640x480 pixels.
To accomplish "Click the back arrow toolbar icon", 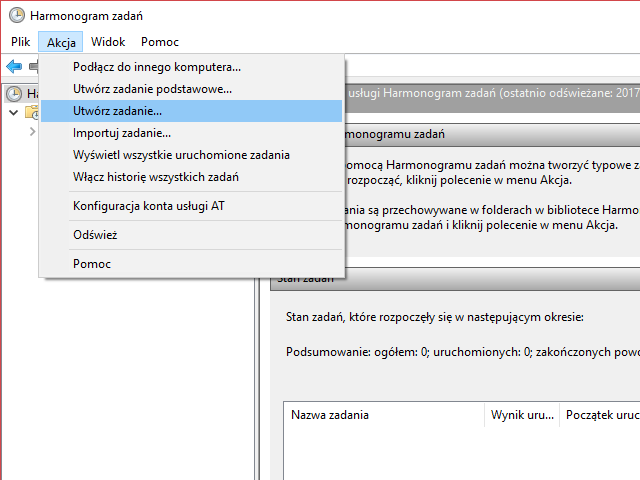I will pos(14,66).
